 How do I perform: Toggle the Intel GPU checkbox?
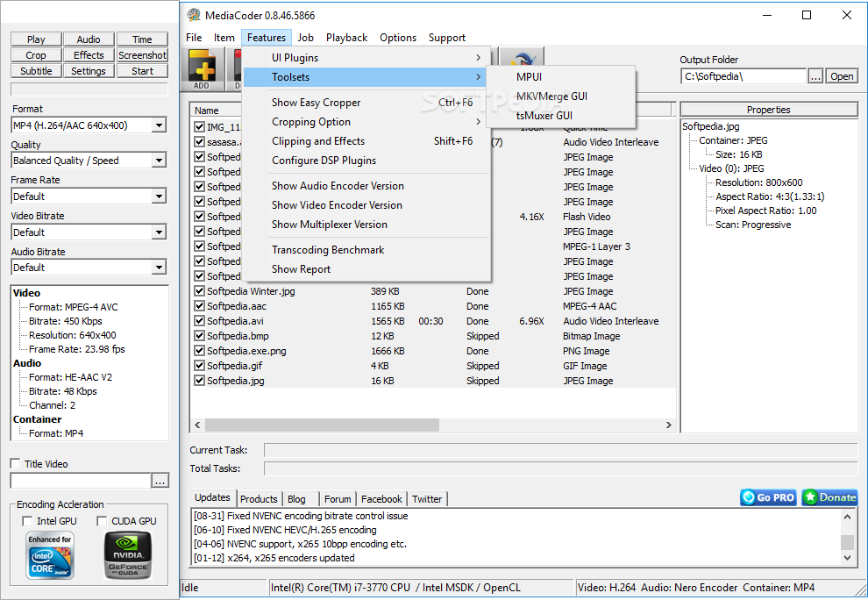(27, 521)
